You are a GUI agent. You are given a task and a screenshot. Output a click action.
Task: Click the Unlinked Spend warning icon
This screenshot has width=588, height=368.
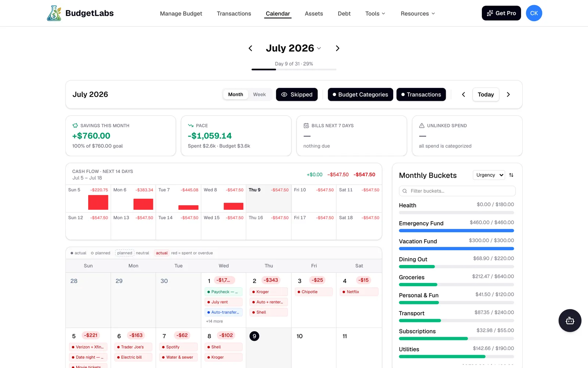click(x=422, y=125)
